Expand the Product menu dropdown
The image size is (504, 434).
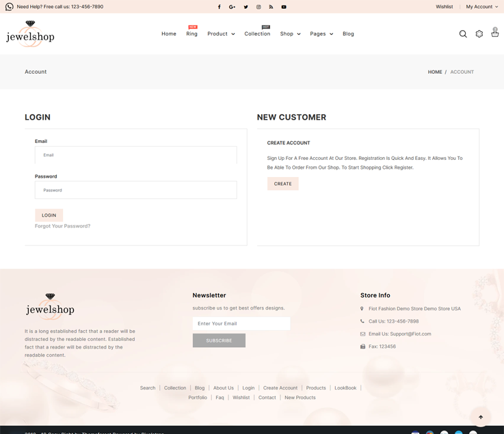221,33
